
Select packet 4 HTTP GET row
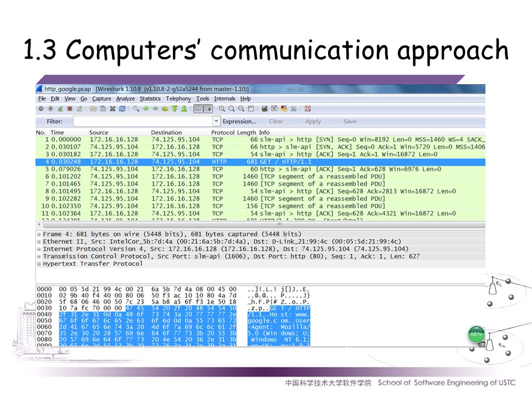click(x=260, y=162)
